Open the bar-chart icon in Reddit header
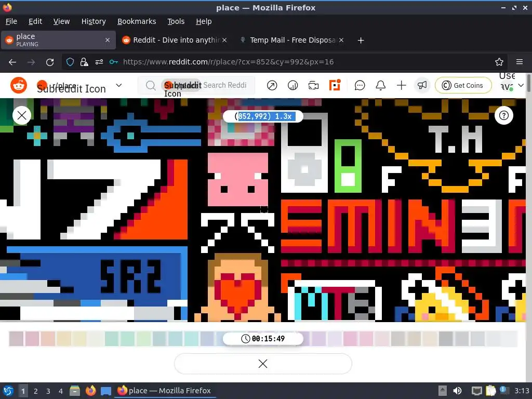 tap(292, 85)
